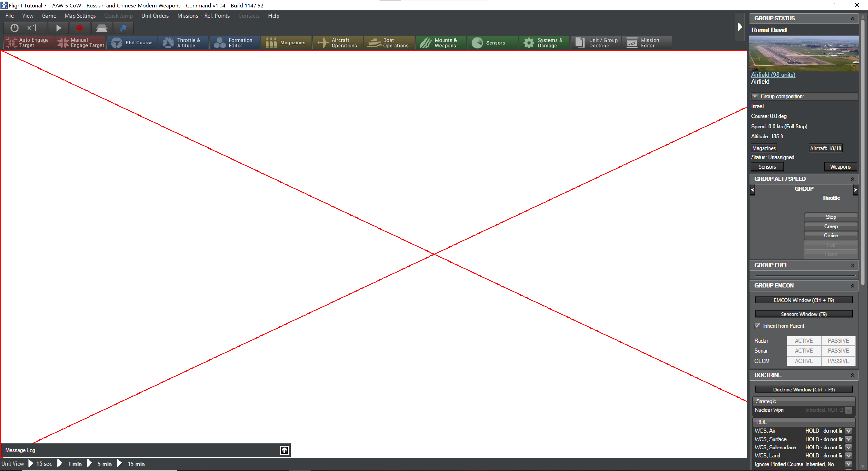Open EMCON Window (Ctrl + F9)

point(804,300)
